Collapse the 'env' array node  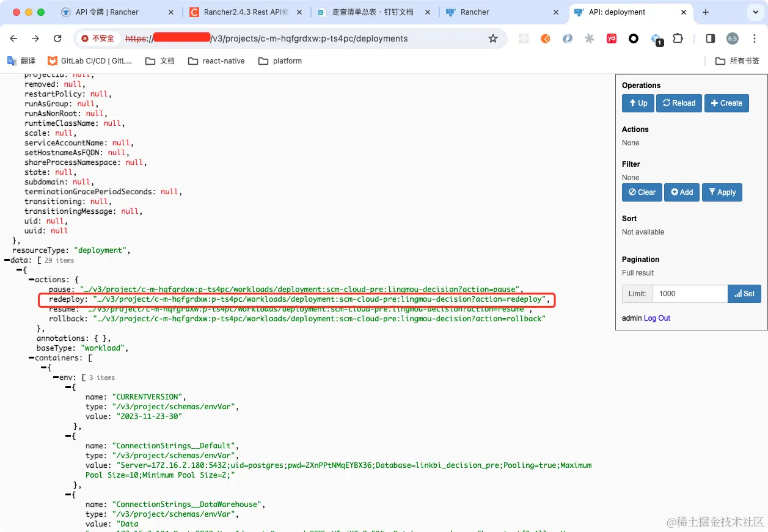[x=56, y=377]
